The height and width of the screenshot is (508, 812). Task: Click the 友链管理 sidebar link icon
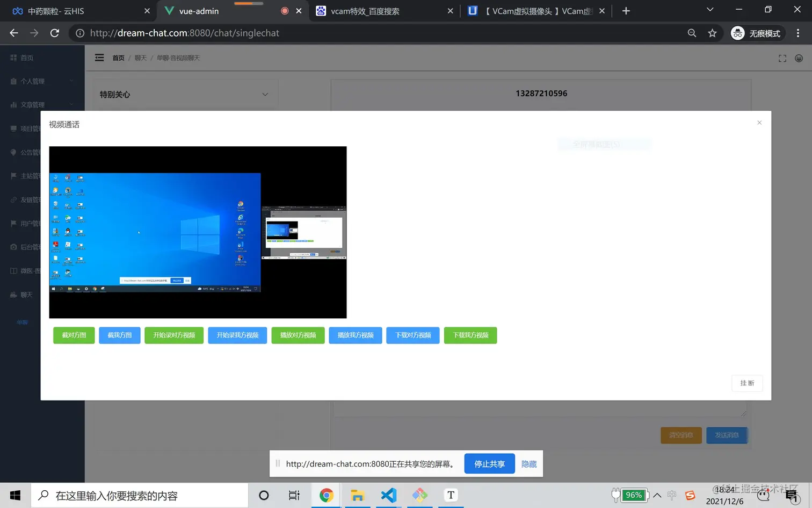[13, 199]
